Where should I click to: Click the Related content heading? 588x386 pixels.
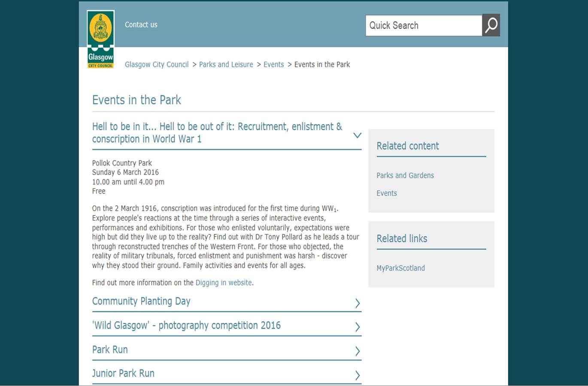(x=408, y=146)
